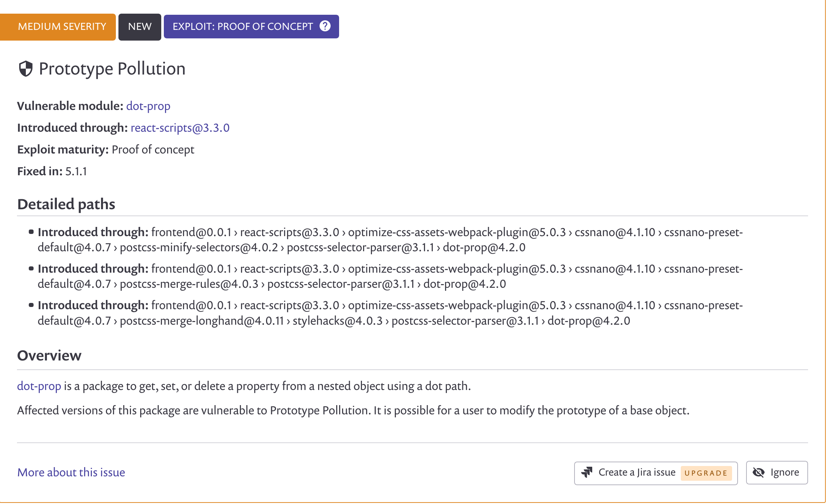The image size is (828, 504).
Task: Click the Ignore button
Action: coord(777,473)
